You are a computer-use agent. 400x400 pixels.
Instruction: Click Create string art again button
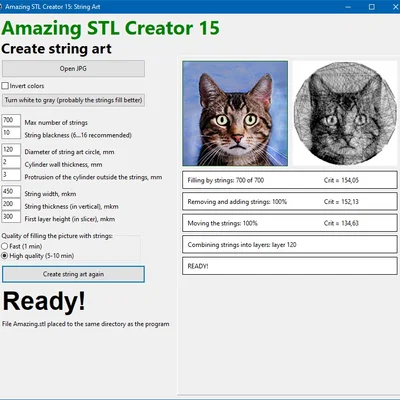[x=73, y=274]
